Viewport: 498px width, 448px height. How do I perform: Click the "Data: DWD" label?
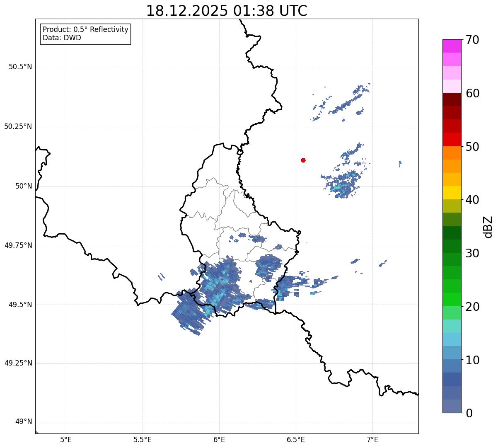coord(62,38)
